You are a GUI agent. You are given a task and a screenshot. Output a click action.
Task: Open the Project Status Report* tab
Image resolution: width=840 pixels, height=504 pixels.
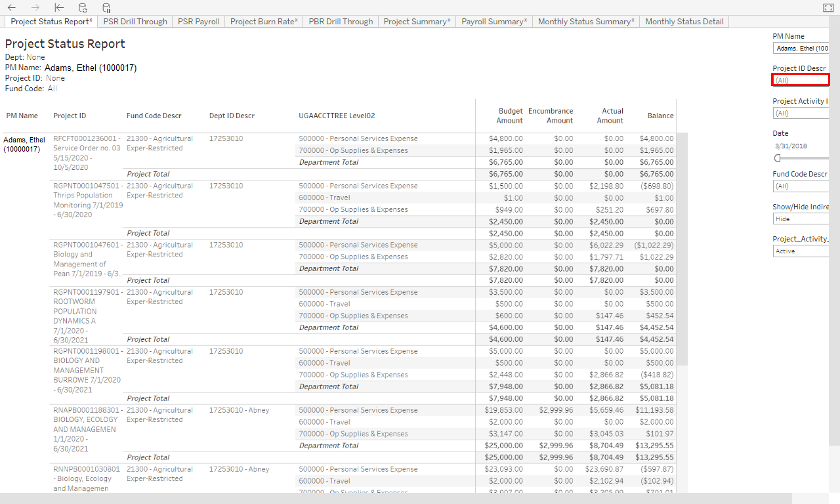point(52,22)
